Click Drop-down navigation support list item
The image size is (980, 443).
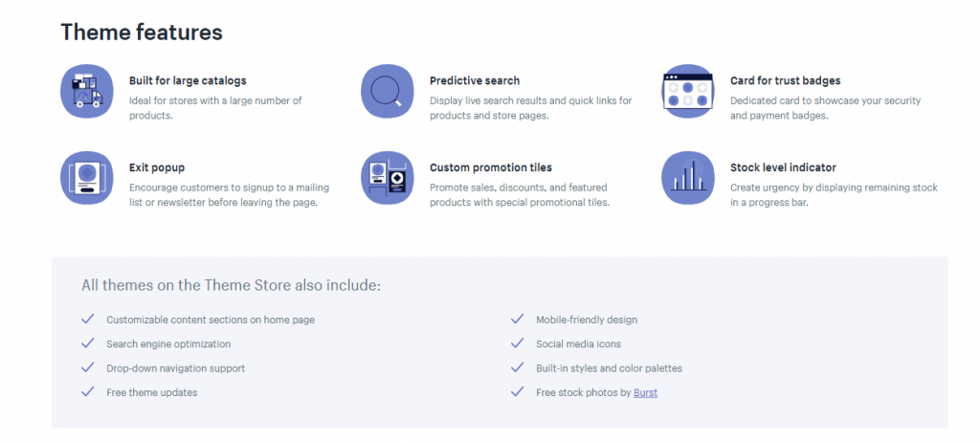[x=176, y=368]
